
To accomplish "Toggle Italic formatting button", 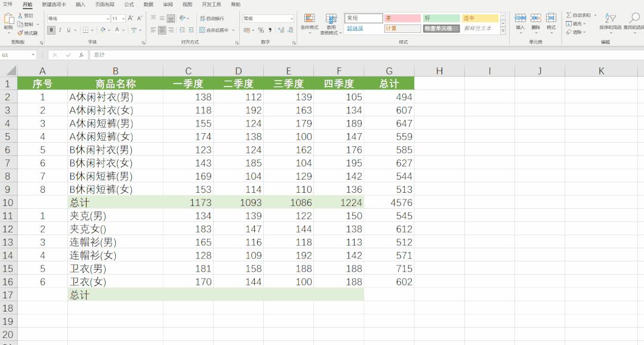I will (60, 30).
